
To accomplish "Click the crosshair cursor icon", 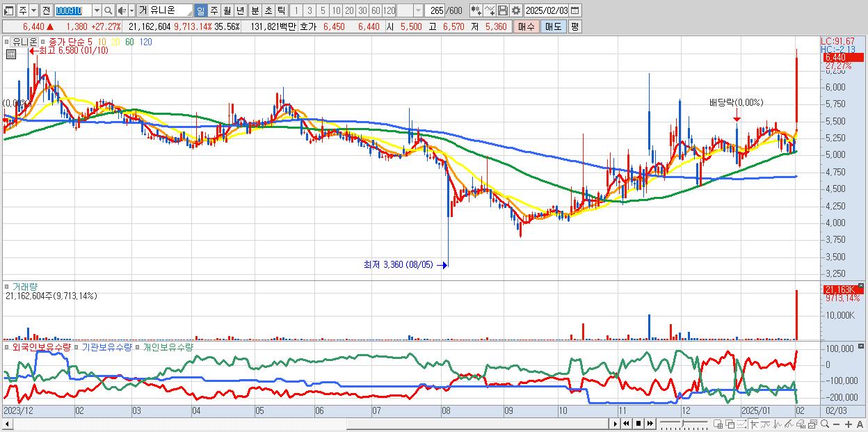I will tap(754, 424).
